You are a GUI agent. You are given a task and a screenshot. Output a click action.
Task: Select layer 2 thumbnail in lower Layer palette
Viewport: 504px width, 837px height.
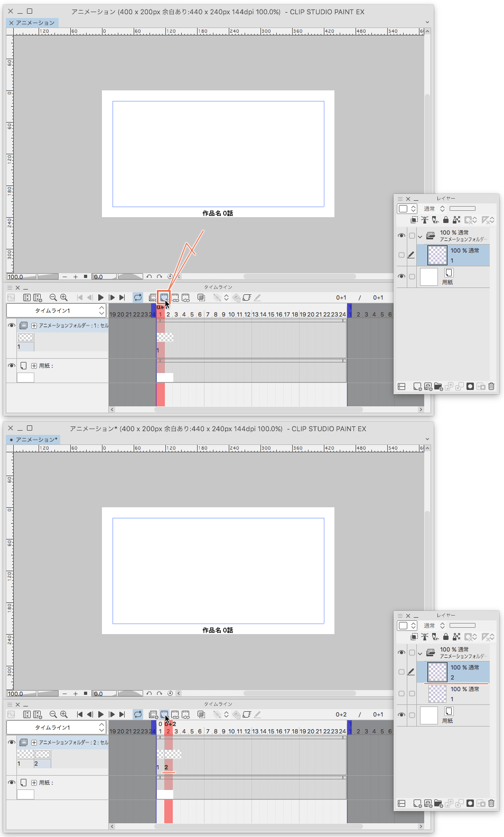[437, 672]
